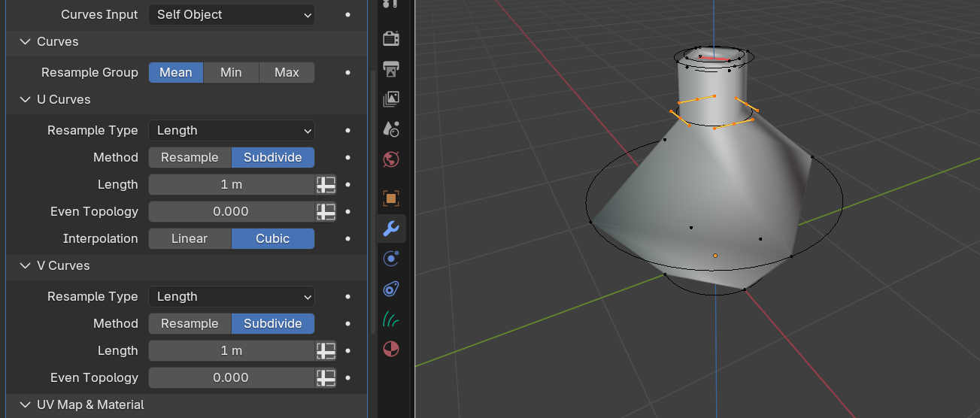Click animate dot for V Curves Resample Type
The width and height of the screenshot is (980, 418).
(x=347, y=296)
